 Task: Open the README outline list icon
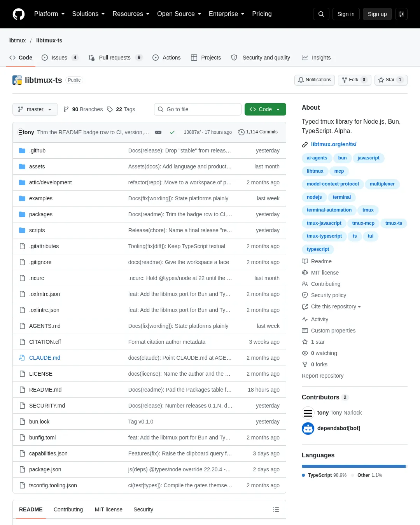coord(276,509)
